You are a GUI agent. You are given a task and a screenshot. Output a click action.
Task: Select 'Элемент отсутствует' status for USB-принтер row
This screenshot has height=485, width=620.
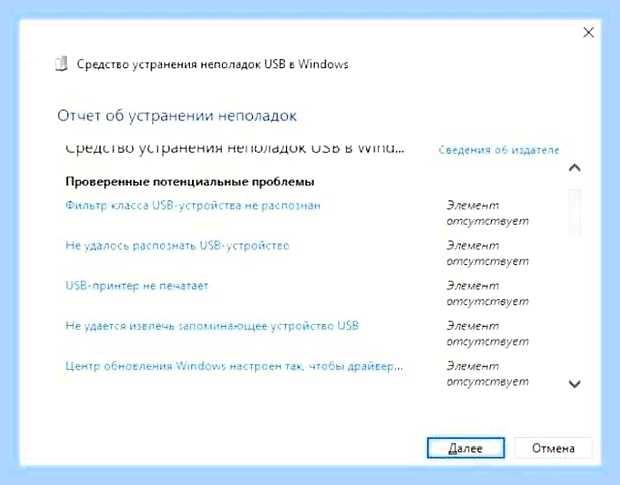point(488,293)
